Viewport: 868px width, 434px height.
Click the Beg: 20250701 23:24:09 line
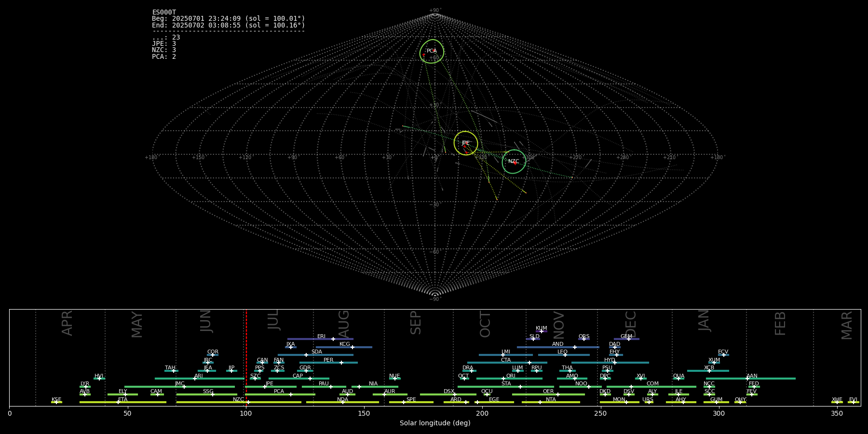point(229,19)
